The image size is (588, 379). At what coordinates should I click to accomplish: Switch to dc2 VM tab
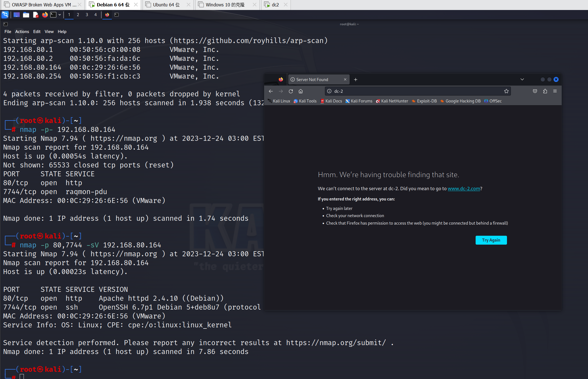275,5
